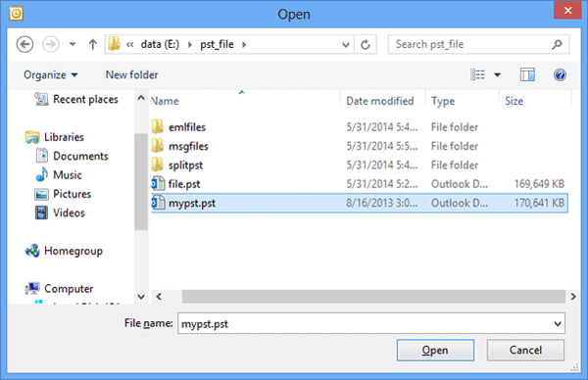Click the horizontal scrollbar in file list
The height and width of the screenshot is (380, 588).
coord(373,297)
